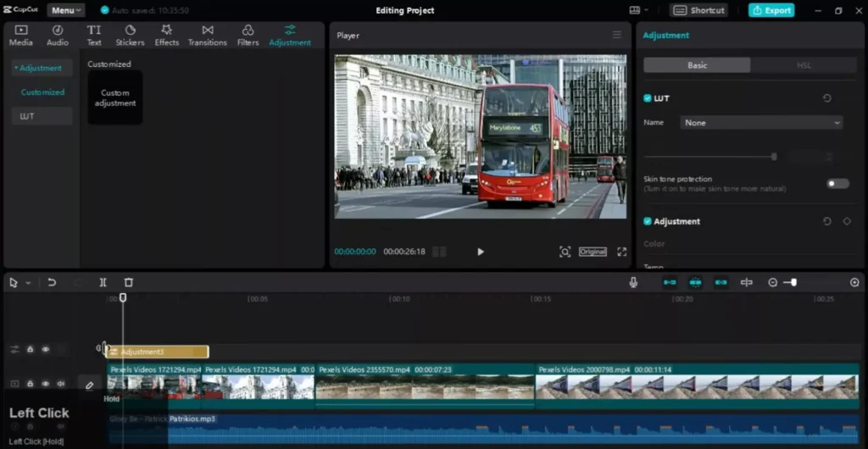Image resolution: width=868 pixels, height=449 pixels.
Task: Add the Custom adjustment card
Action: (115, 97)
